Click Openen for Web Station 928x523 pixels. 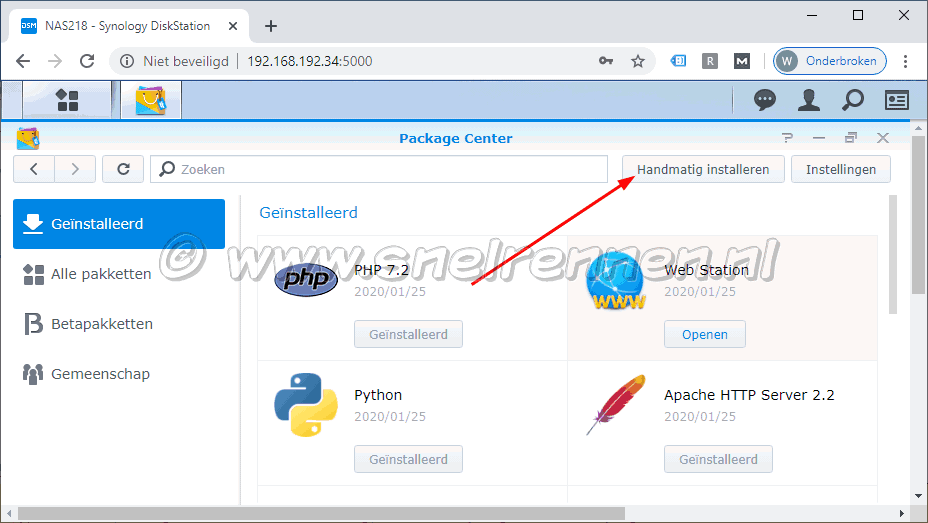704,334
